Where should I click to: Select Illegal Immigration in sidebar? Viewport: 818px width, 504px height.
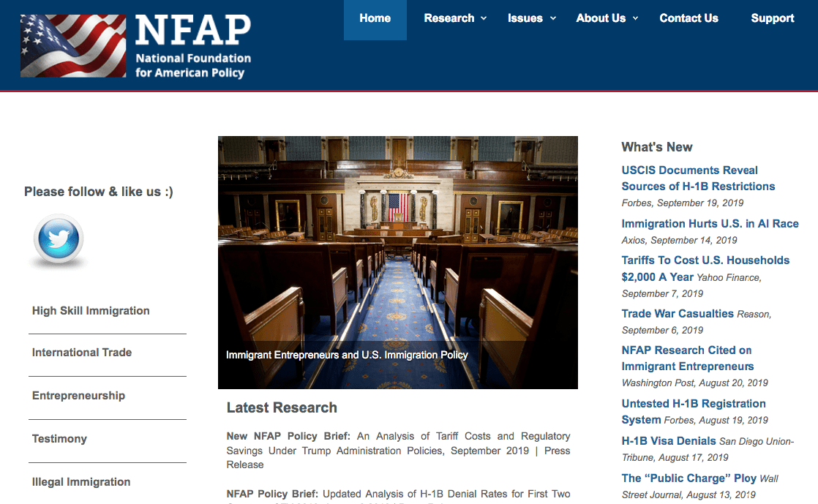pos(81,482)
